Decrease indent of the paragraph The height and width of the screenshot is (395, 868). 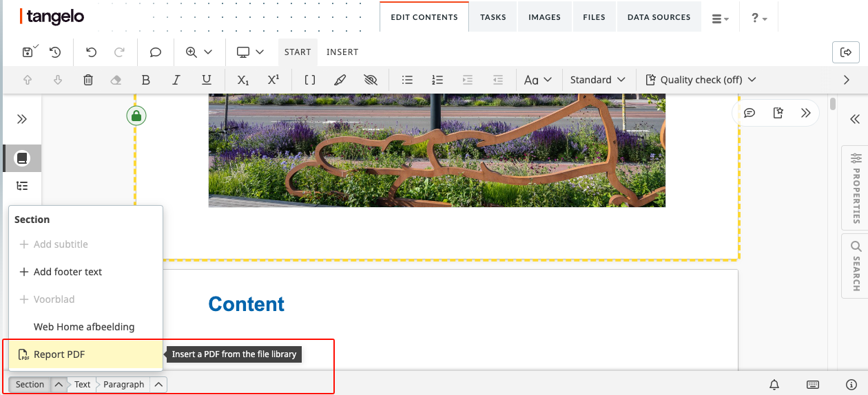(x=498, y=80)
